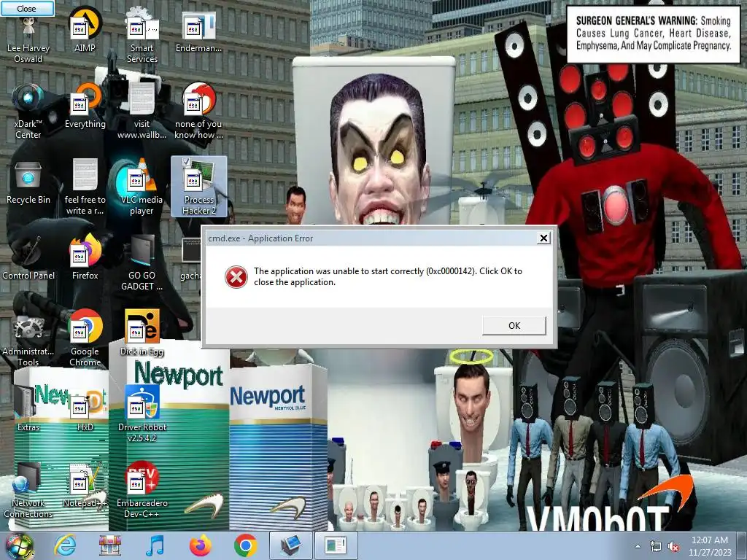The image size is (747, 560).
Task: Click the 0xc0000142 error message text
Action: point(388,276)
